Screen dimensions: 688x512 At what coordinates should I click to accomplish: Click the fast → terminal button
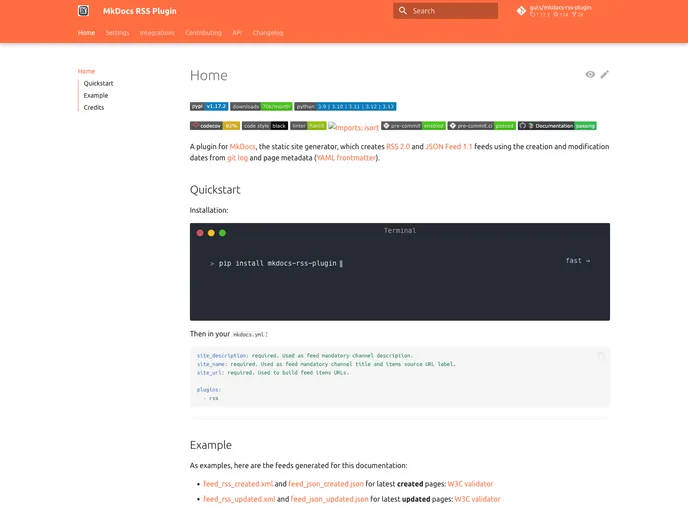click(578, 261)
